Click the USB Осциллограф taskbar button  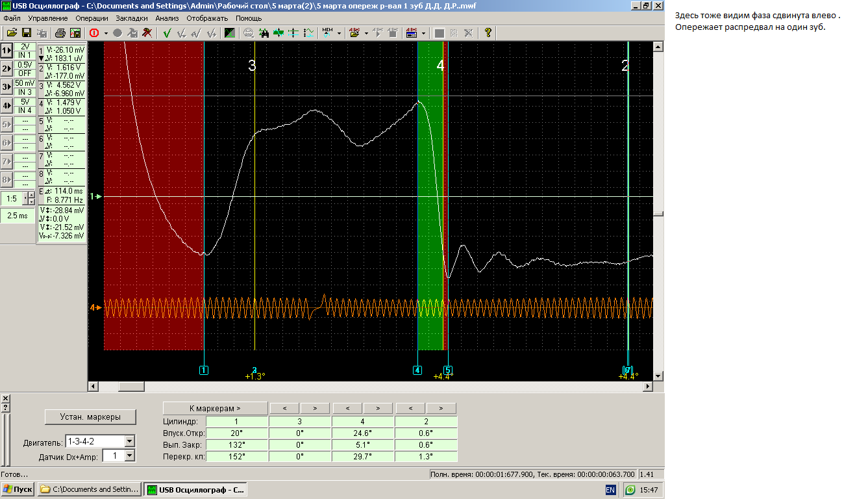(x=195, y=489)
